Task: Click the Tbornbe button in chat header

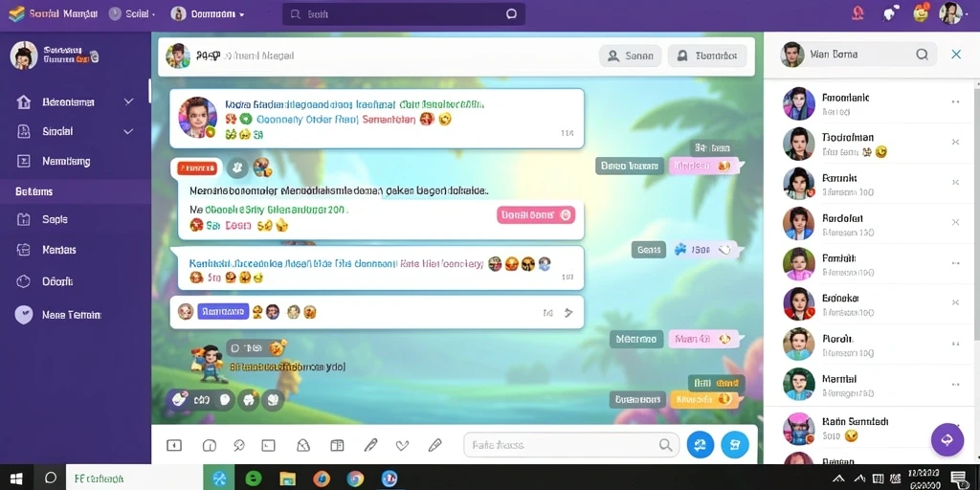Action: pos(707,56)
